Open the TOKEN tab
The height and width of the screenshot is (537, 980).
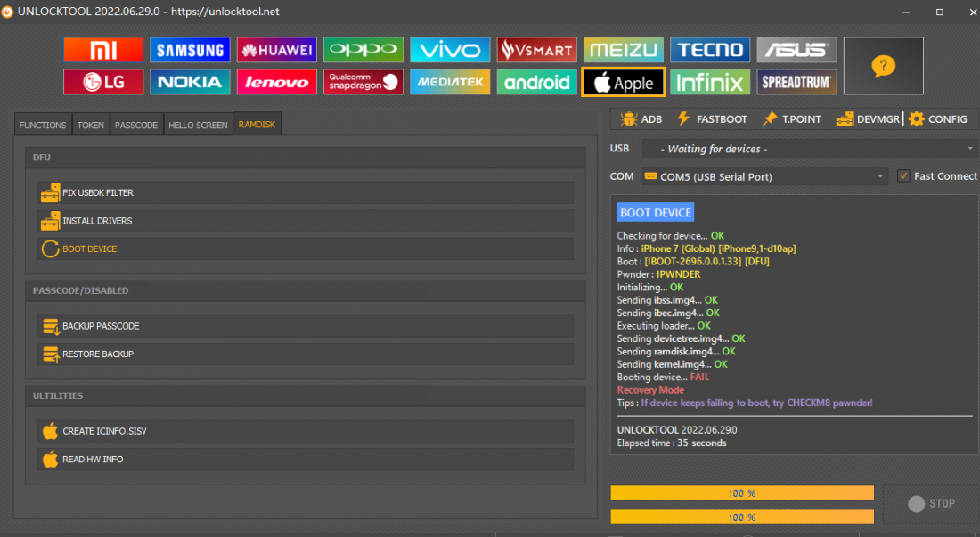[91, 125]
